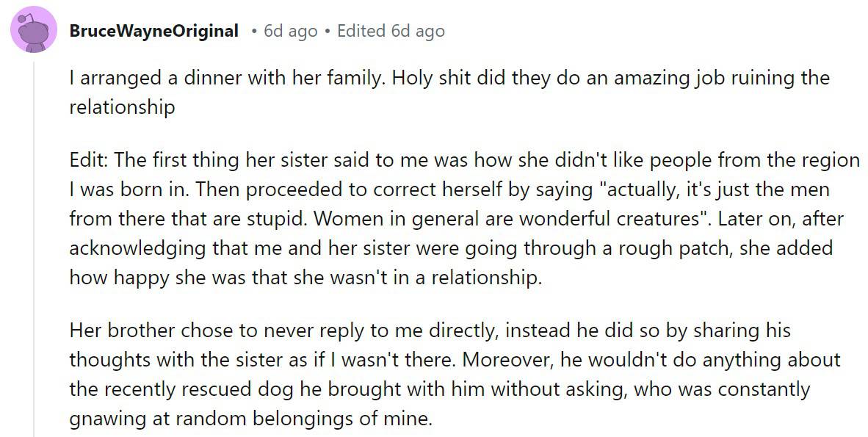The image size is (868, 437).
Task: Click the first "6d ago" comment timestamp
Action: tap(290, 31)
